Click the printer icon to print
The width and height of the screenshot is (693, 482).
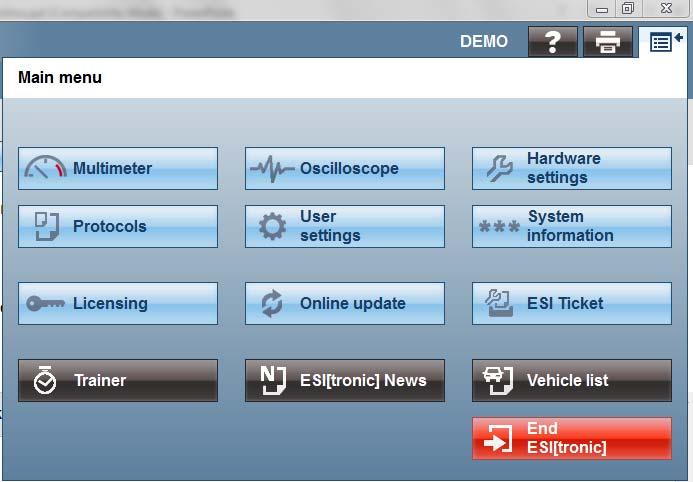tap(608, 42)
